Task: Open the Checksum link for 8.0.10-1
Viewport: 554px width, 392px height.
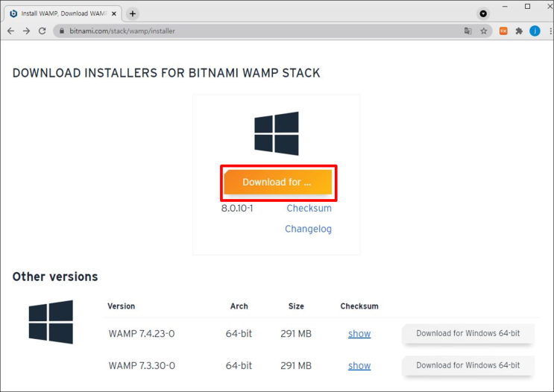Action: coord(309,208)
